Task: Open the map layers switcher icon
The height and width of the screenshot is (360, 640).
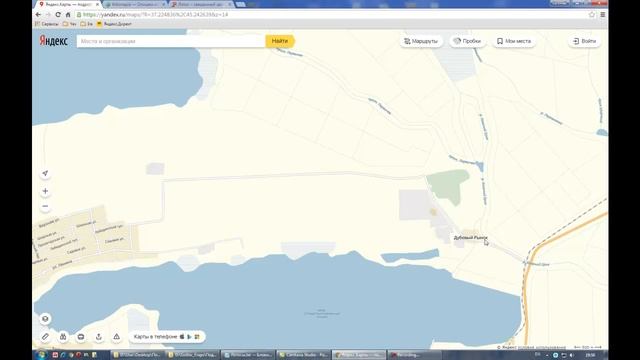Action: pos(45,319)
